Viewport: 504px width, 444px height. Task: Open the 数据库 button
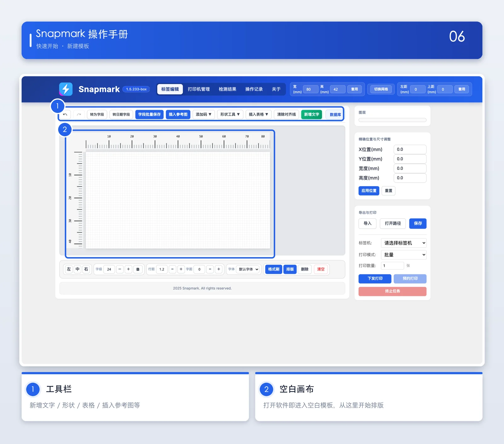[335, 115]
